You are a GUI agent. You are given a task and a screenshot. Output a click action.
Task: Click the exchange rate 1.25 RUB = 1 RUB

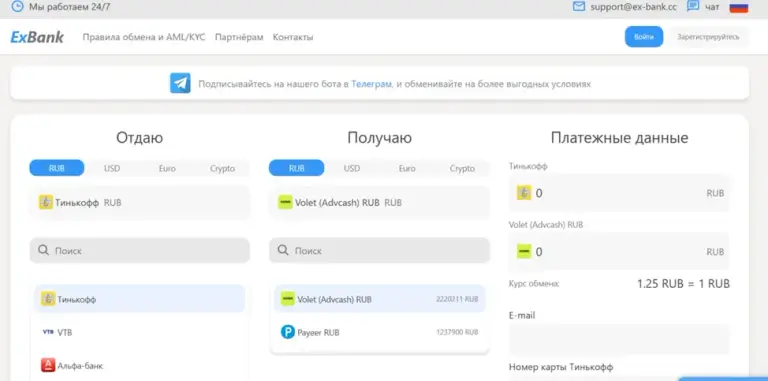pyautogui.click(x=683, y=284)
